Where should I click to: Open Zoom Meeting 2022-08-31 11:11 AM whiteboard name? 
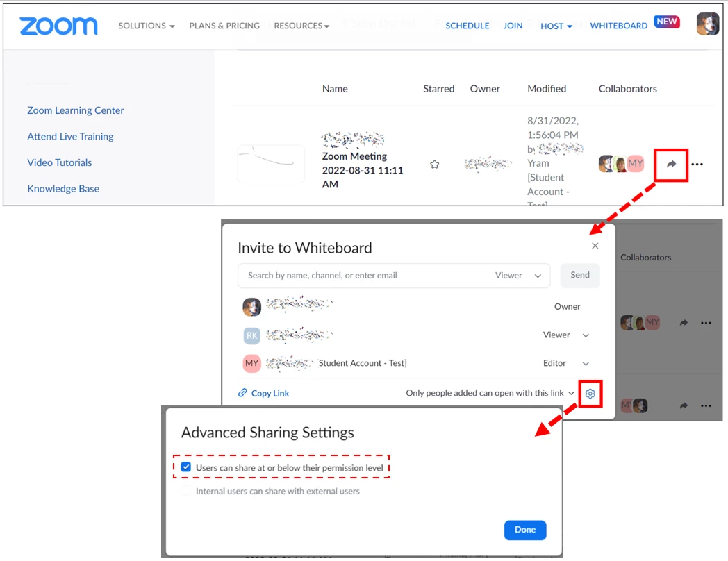click(363, 170)
